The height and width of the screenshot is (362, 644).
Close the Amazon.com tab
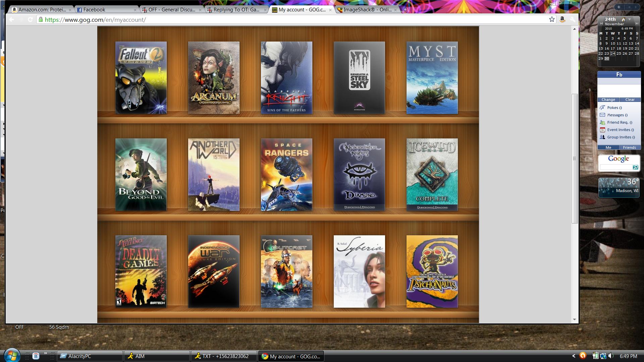click(70, 10)
